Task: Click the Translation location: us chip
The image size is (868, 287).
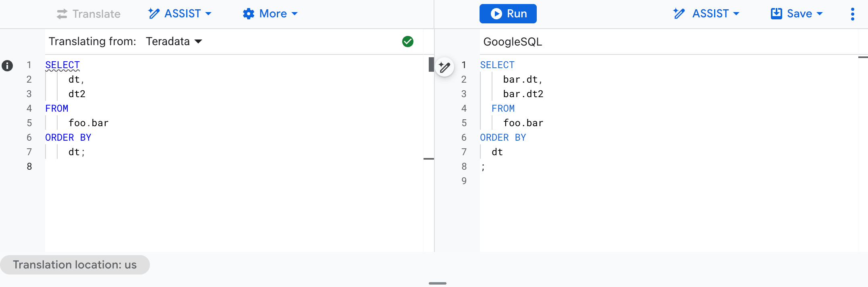Action: point(75,265)
